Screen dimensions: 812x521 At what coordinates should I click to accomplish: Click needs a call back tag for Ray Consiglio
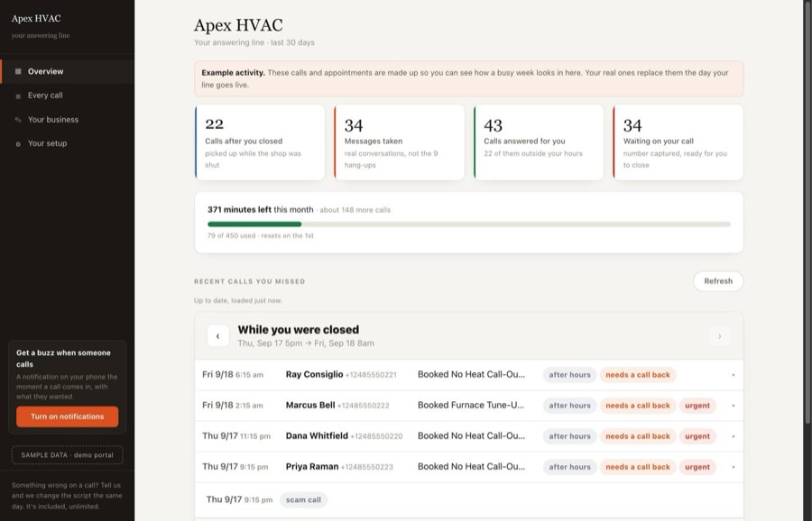[x=638, y=375]
